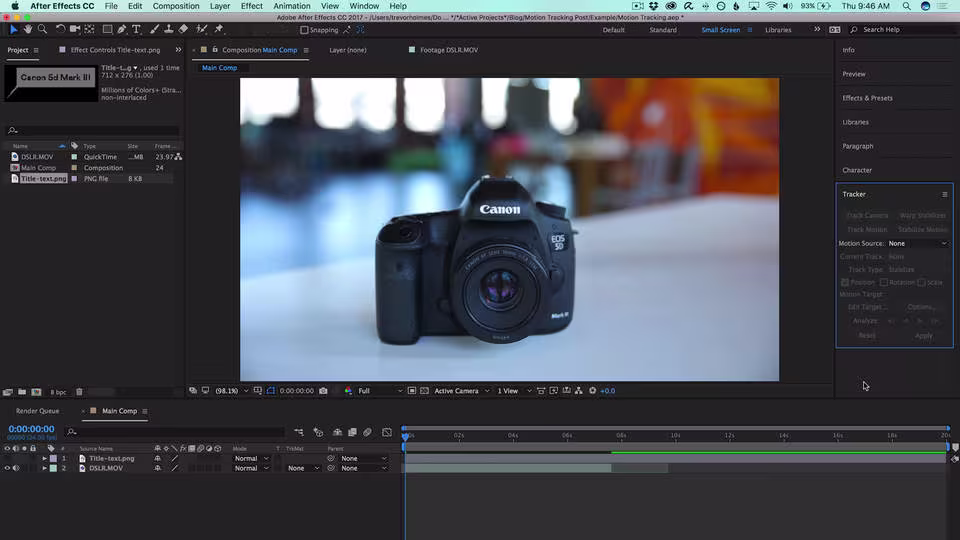Viewport: 960px width, 540px height.
Task: Open the Effect menu
Action: 252,6
